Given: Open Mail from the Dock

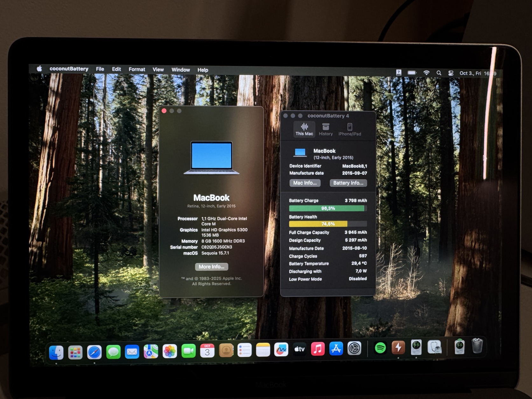Looking at the screenshot, I should (132, 352).
